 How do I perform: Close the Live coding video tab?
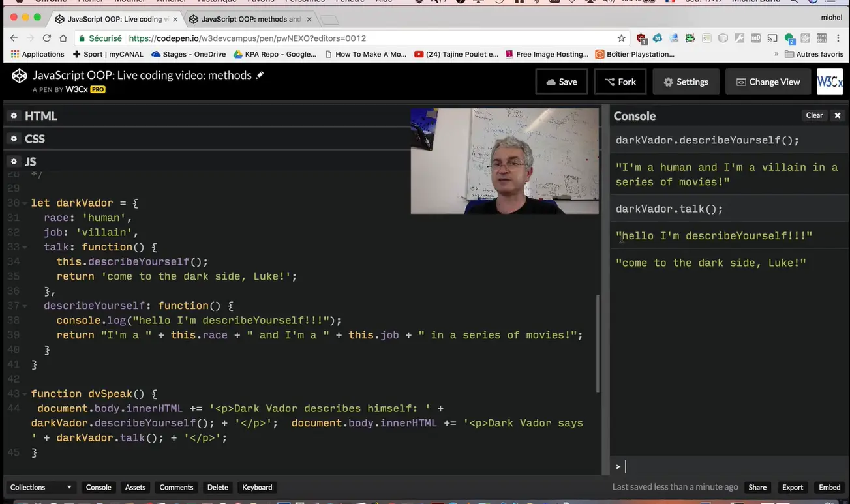175,19
